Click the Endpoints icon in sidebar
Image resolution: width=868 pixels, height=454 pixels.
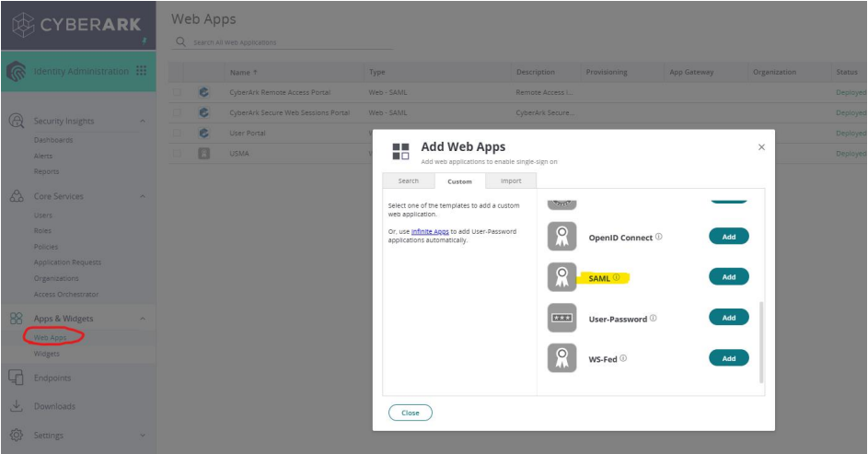pyautogui.click(x=16, y=378)
